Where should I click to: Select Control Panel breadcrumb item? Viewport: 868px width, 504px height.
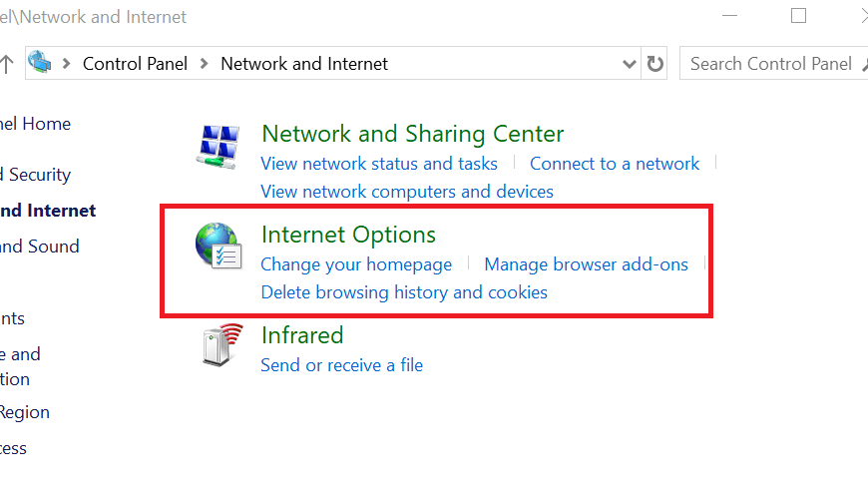point(135,64)
